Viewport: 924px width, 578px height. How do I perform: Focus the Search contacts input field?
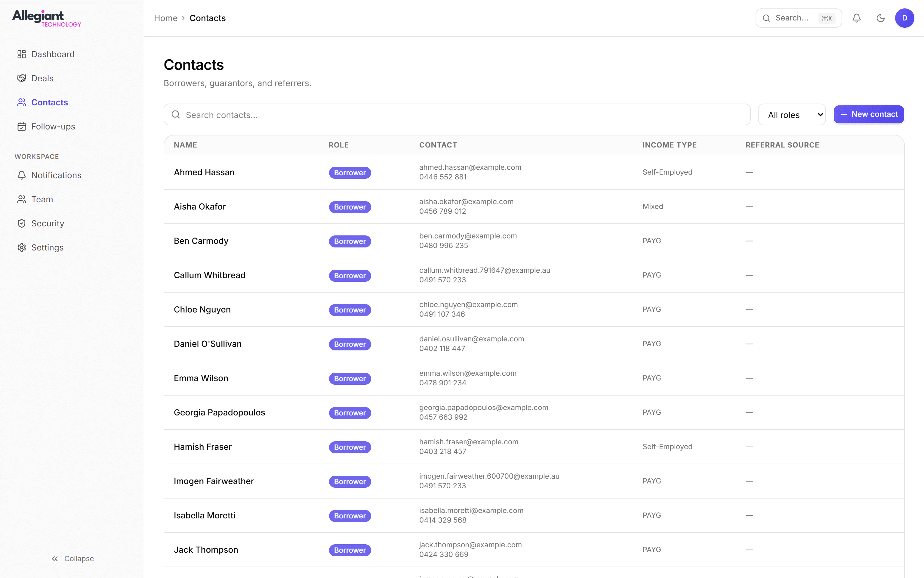point(457,115)
